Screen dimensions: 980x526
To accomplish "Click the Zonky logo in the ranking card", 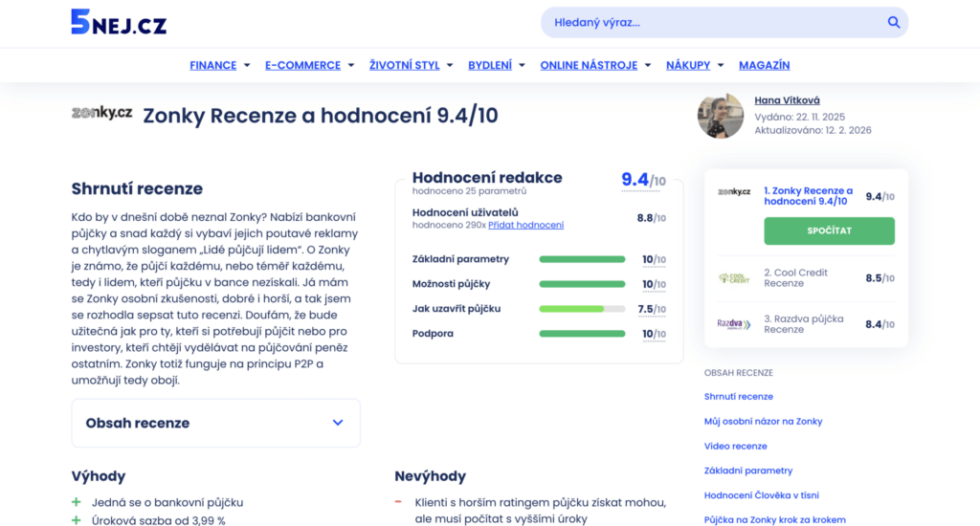I will tap(734, 192).
